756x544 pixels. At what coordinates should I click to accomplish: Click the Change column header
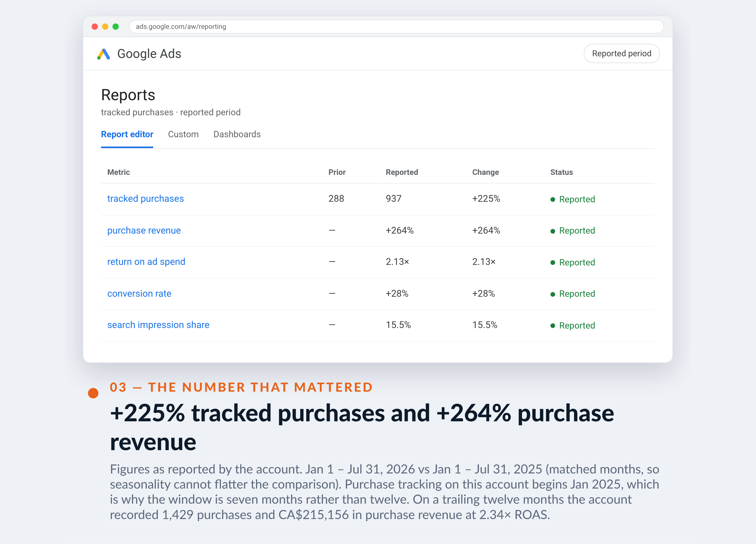(x=485, y=172)
